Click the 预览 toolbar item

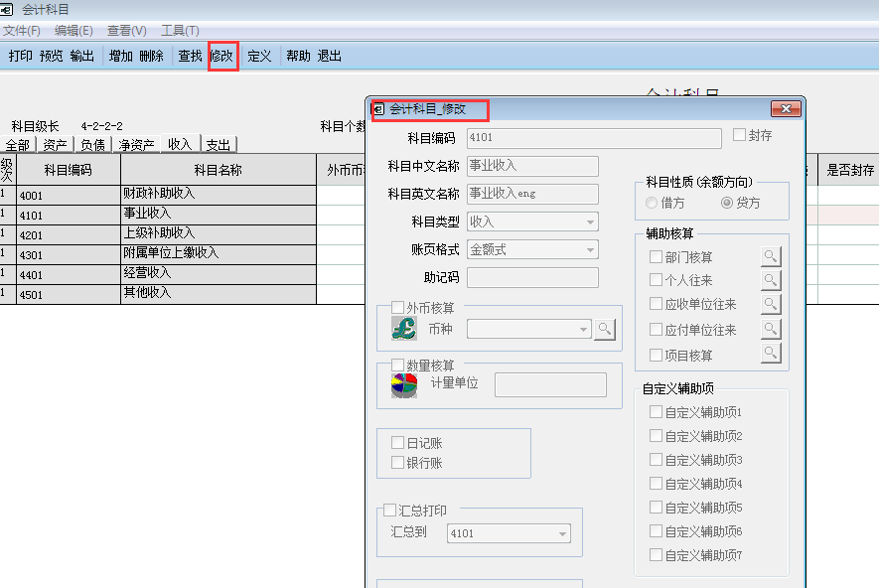[49, 56]
